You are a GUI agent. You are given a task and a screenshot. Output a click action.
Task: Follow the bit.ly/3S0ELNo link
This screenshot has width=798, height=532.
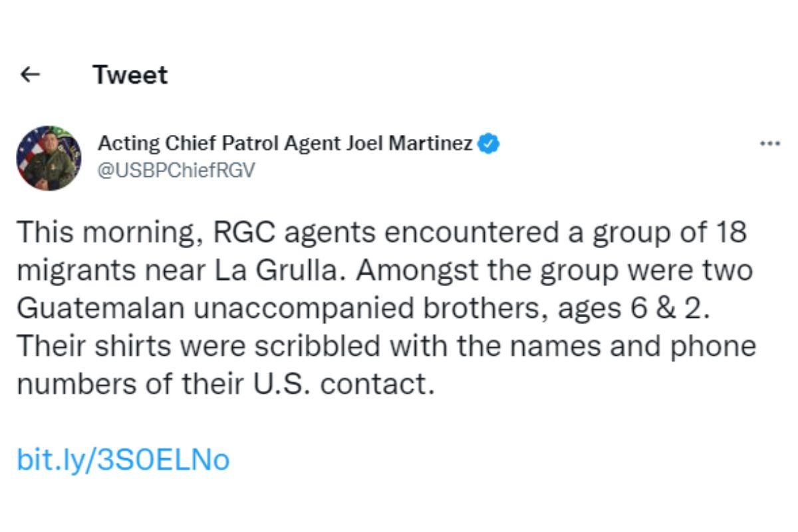point(123,460)
